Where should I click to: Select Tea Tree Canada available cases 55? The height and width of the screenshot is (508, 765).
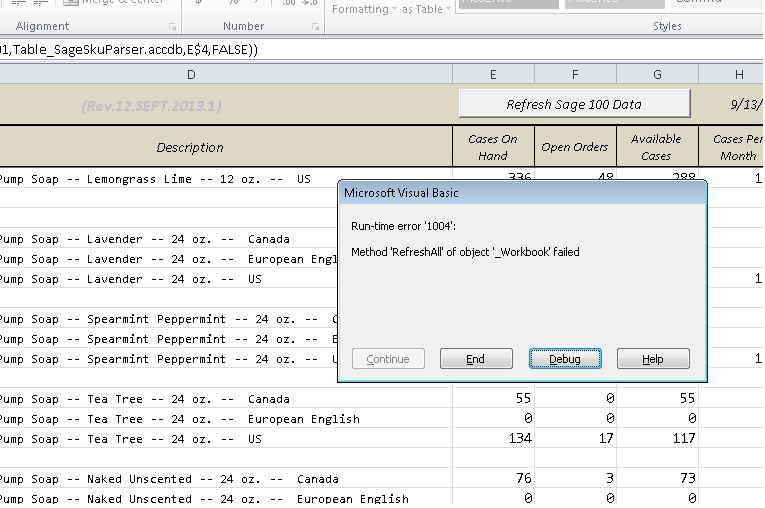pyautogui.click(x=657, y=398)
